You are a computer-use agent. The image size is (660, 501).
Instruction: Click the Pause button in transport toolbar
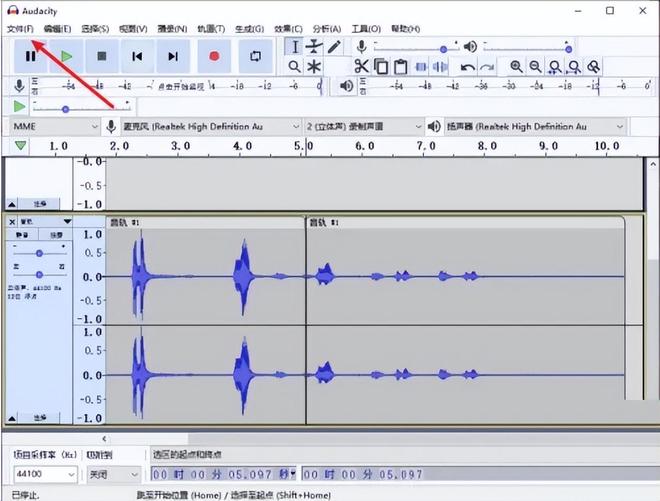30,57
